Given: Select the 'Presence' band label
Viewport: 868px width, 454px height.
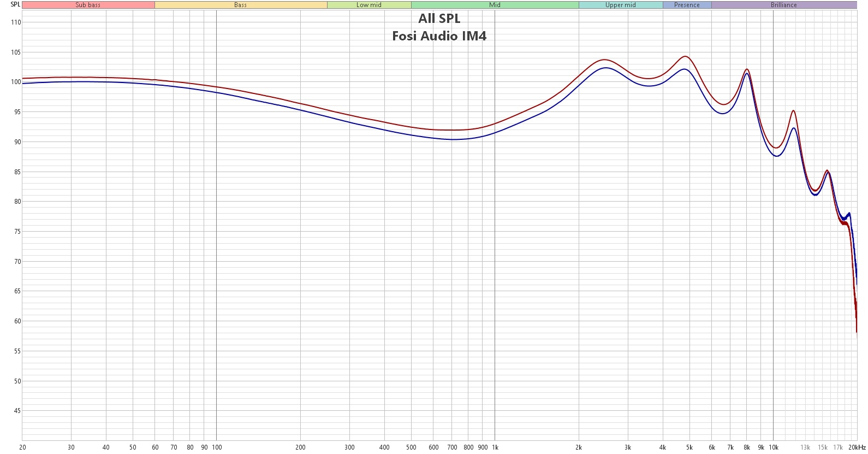Looking at the screenshot, I should pos(687,5).
